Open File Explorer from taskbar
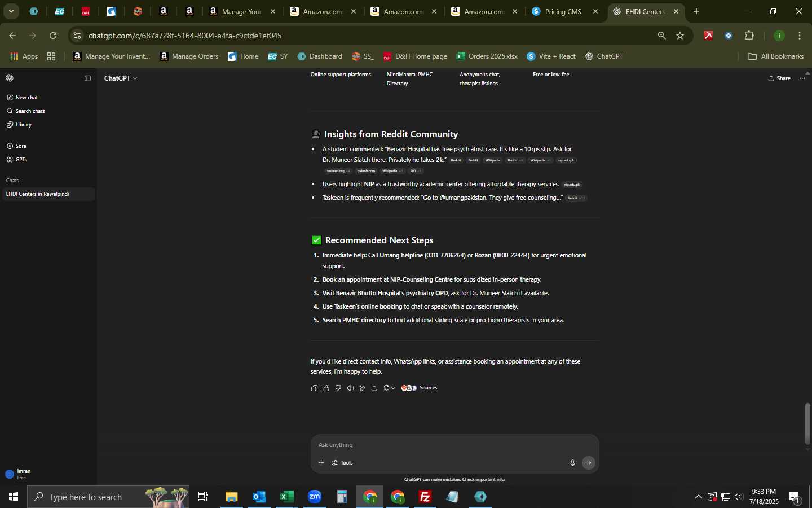 (x=232, y=497)
